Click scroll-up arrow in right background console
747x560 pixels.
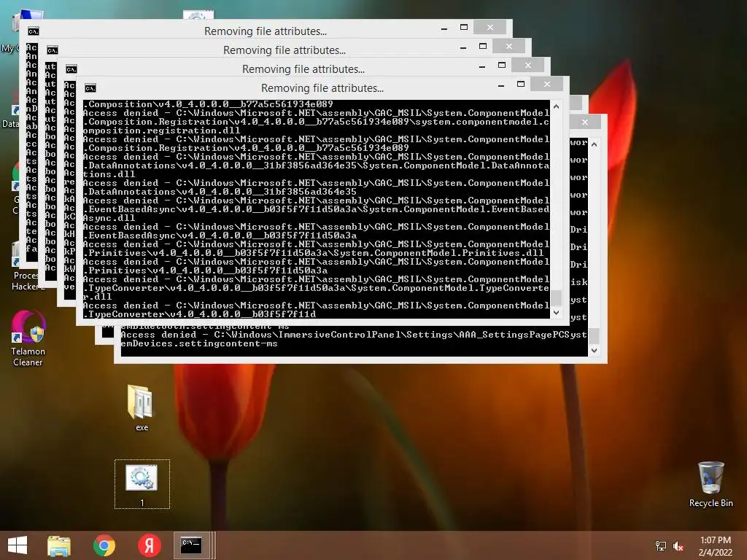[594, 144]
